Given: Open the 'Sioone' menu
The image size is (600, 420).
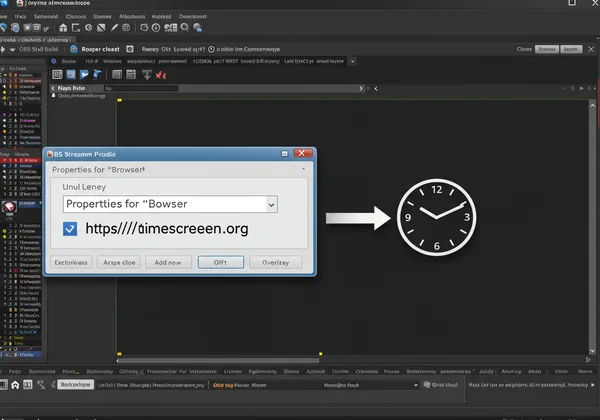Looking at the screenshot, I should click(x=102, y=16).
